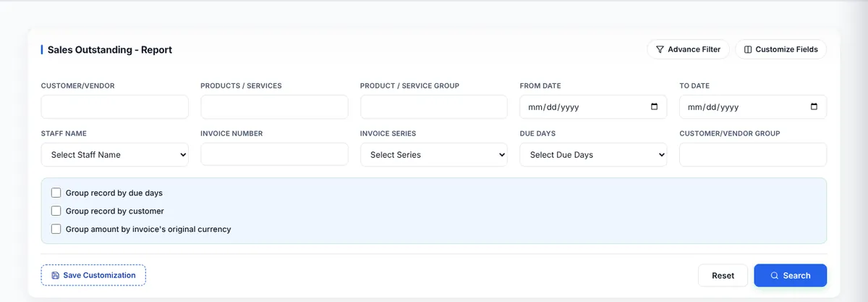Focus the Customer/Vendor Group input field
Screen dimensions: 868x302
click(753, 154)
